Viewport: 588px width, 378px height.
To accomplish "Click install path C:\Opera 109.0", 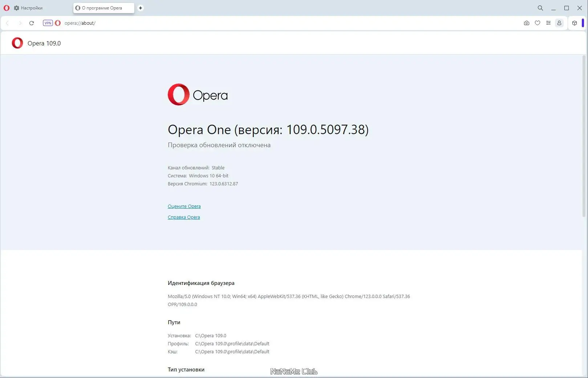I will coord(211,335).
